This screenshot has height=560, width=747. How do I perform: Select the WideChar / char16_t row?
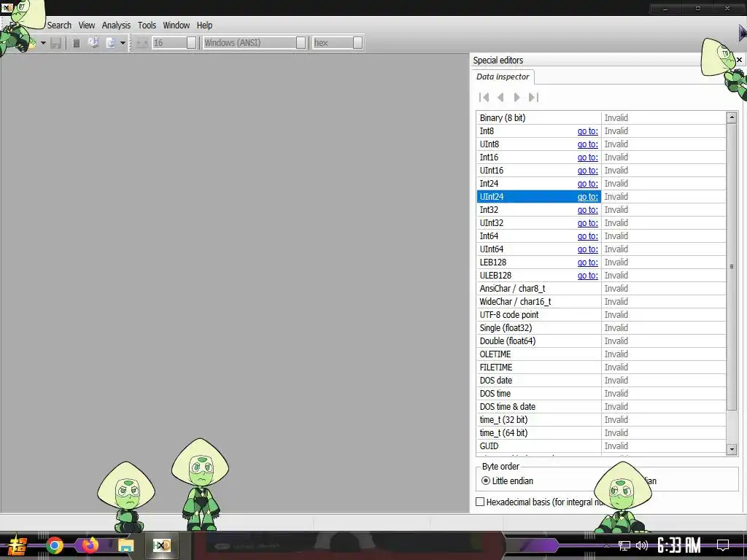(601, 302)
